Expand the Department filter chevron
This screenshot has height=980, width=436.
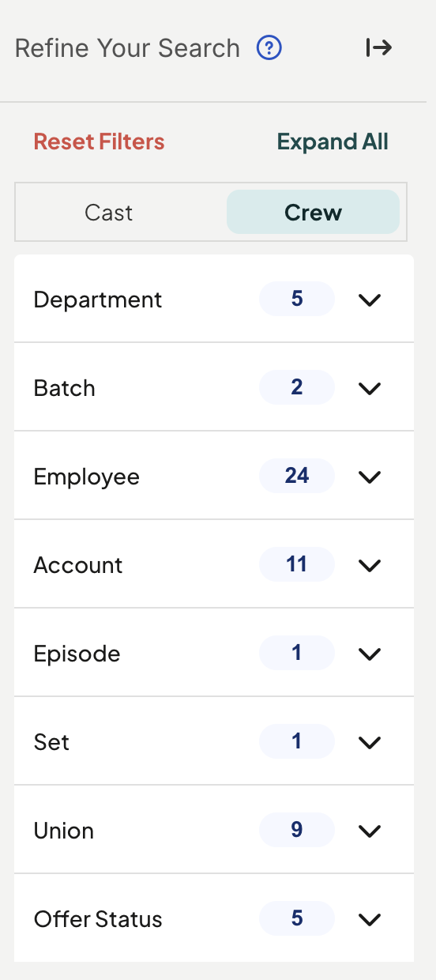coord(370,300)
